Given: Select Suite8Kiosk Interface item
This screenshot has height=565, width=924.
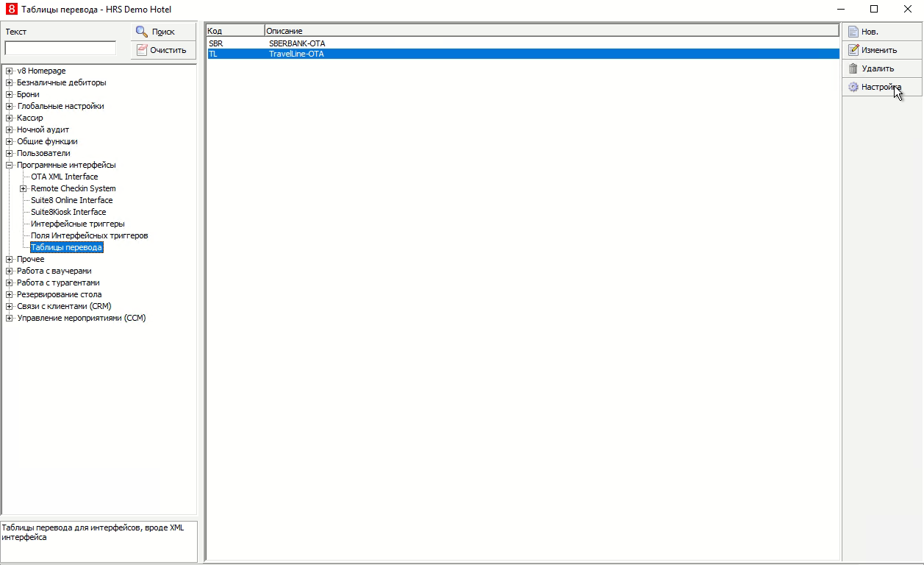Looking at the screenshot, I should pyautogui.click(x=68, y=212).
